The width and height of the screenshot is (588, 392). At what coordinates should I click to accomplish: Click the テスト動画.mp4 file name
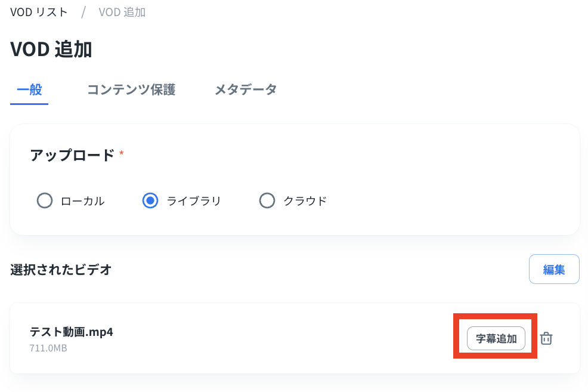click(x=71, y=332)
